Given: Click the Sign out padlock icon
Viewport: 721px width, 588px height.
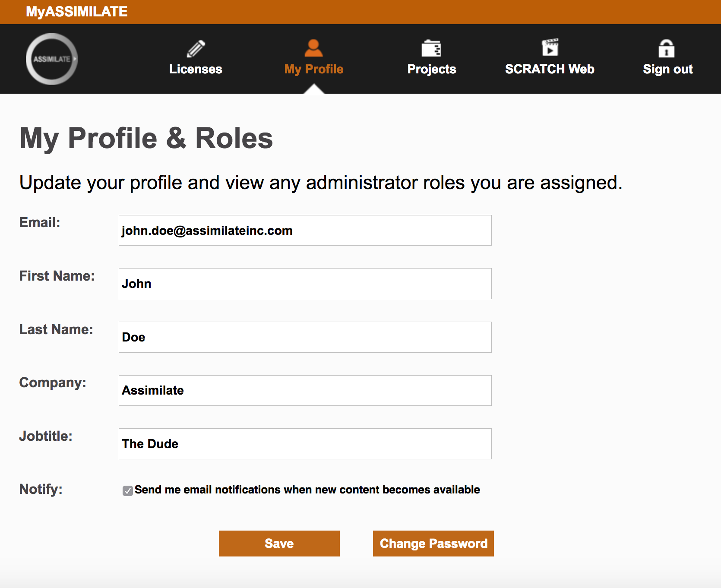Looking at the screenshot, I should click(667, 48).
